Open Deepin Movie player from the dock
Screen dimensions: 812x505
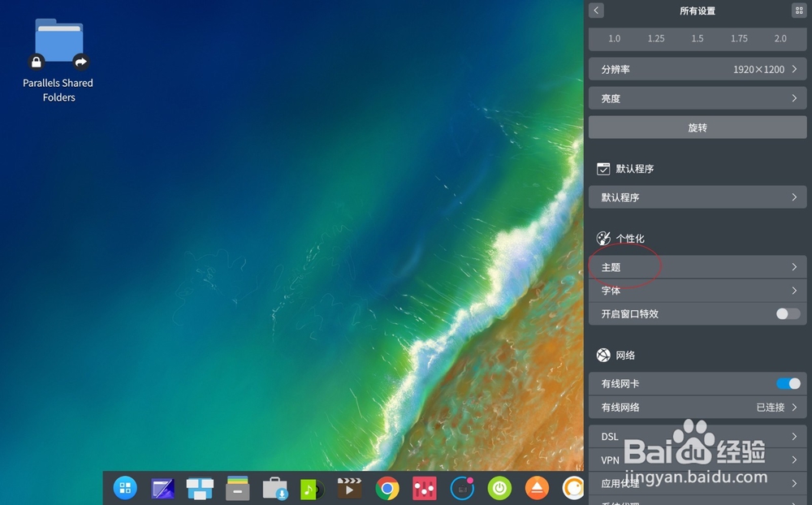[x=349, y=488]
